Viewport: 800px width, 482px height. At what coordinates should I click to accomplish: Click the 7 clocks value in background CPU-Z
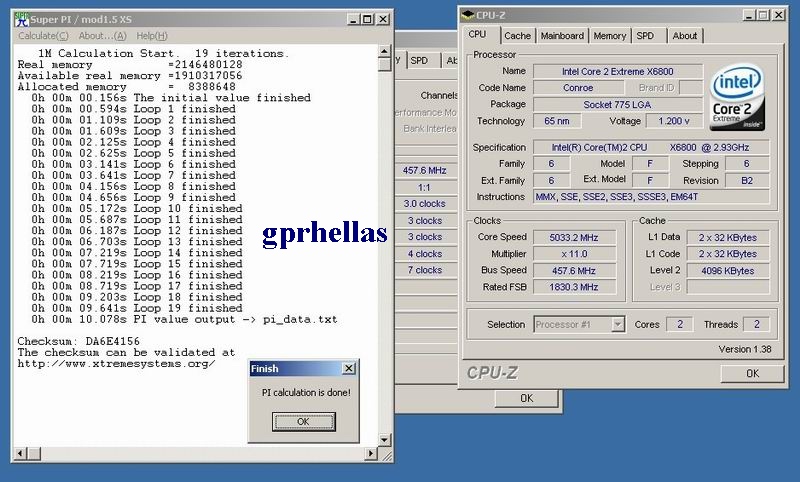424,270
